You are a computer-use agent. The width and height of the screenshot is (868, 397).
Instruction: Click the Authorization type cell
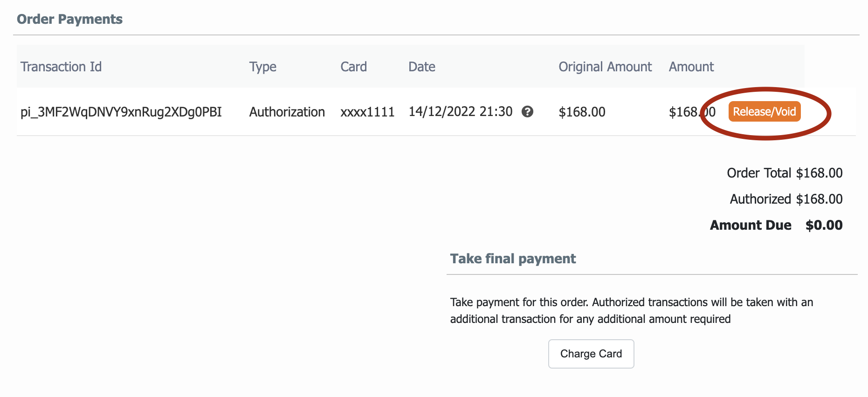click(287, 112)
